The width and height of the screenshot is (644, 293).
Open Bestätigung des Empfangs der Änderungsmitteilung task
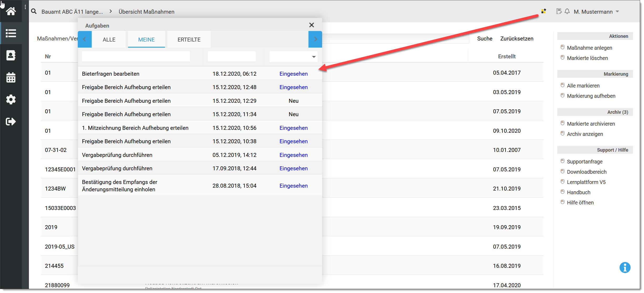[x=120, y=186]
